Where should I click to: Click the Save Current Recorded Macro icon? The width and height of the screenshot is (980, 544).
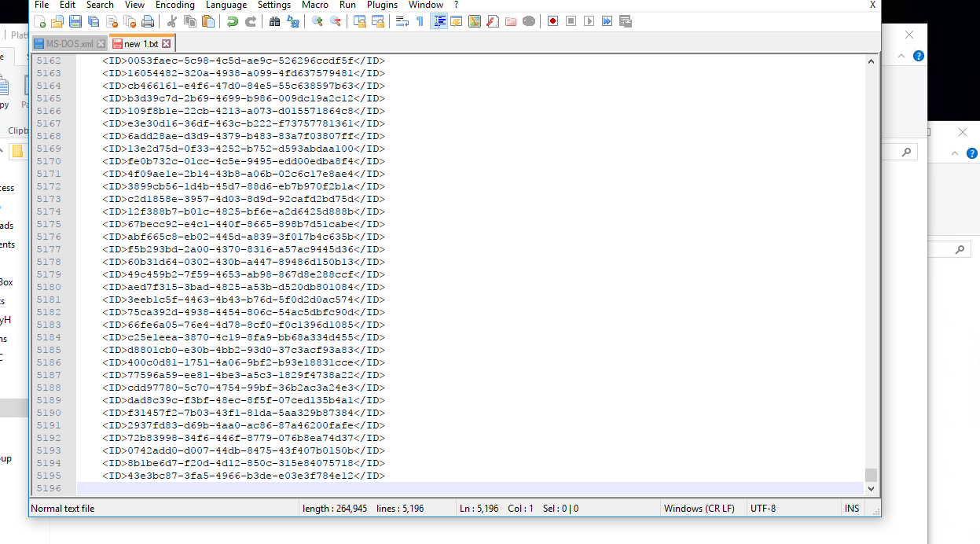[626, 21]
